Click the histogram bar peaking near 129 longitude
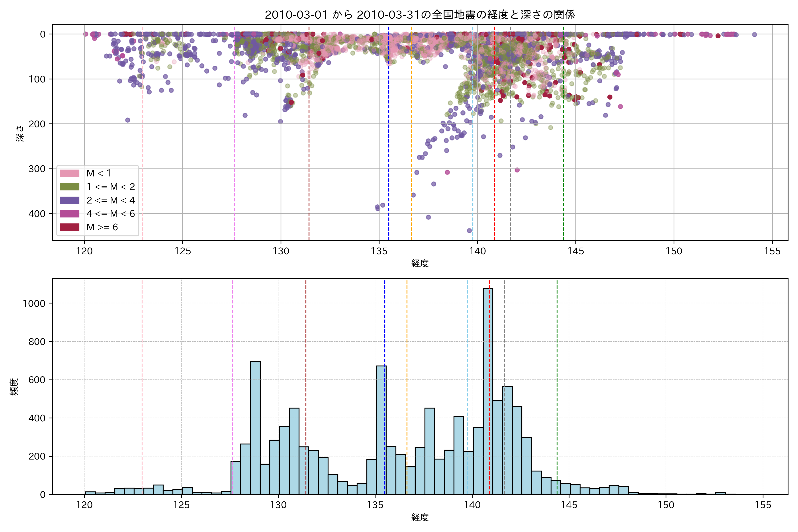The image size is (798, 532). [255, 428]
